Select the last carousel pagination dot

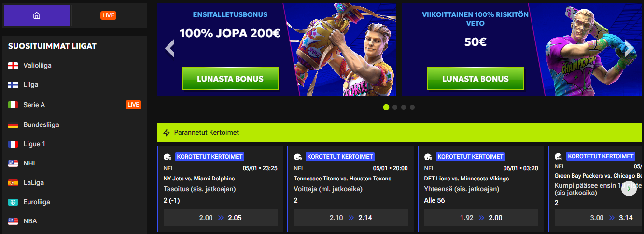coord(412,107)
